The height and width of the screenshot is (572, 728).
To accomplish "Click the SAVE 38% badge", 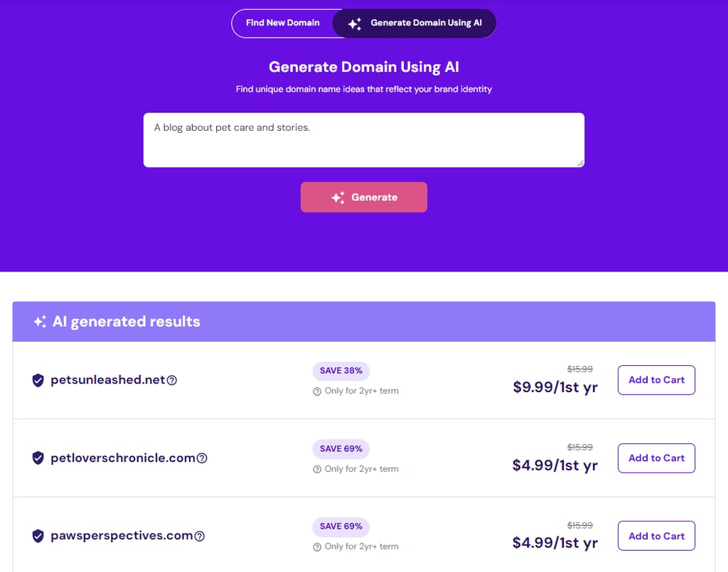I will click(x=341, y=371).
